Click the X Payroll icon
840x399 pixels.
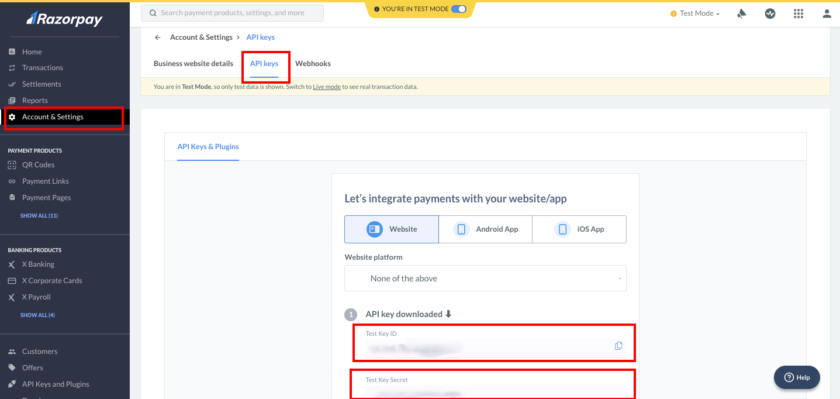12,297
